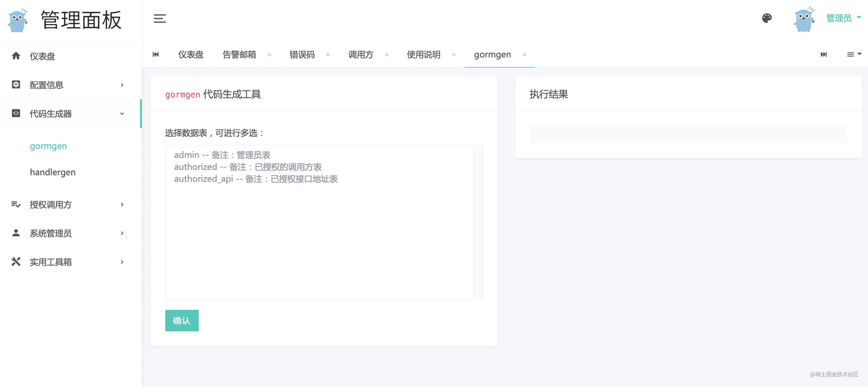Click the table list scrollbar
This screenshot has width=868, height=387.
(x=478, y=222)
